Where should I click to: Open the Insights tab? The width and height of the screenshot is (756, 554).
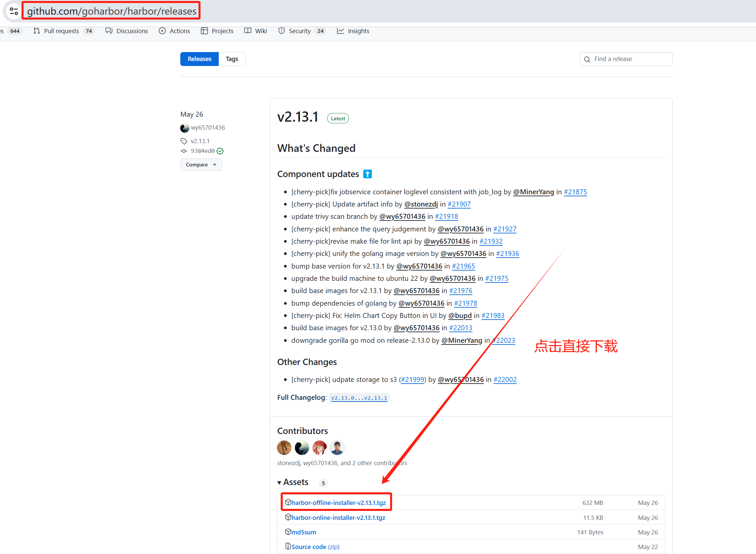353,31
